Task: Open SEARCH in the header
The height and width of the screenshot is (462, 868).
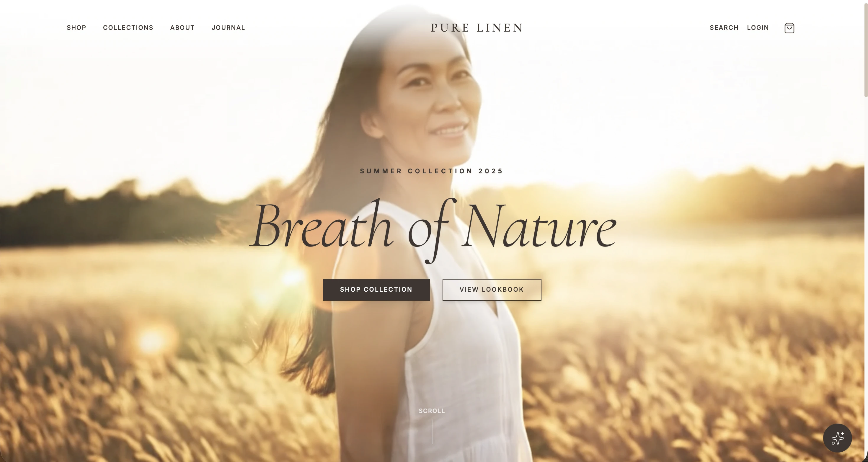Action: [724, 28]
